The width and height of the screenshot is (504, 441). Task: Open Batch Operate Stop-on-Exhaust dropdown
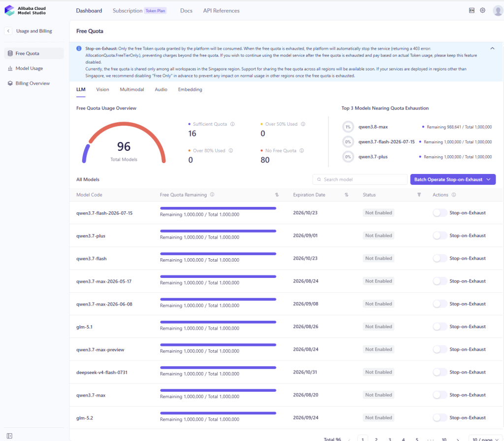(453, 180)
